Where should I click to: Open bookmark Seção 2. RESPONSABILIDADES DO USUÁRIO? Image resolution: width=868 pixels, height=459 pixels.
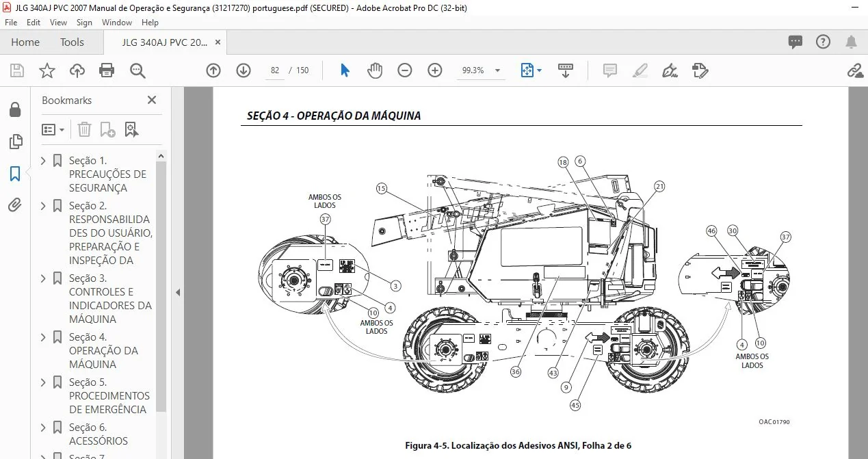pyautogui.click(x=110, y=233)
